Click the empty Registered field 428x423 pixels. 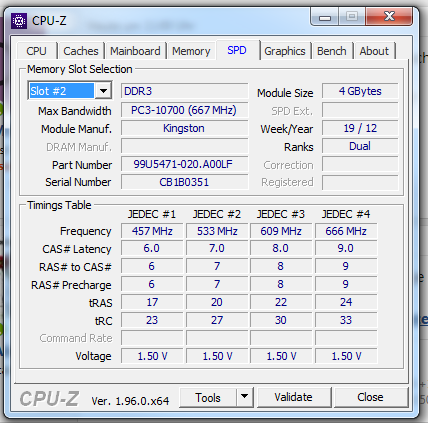(360, 182)
